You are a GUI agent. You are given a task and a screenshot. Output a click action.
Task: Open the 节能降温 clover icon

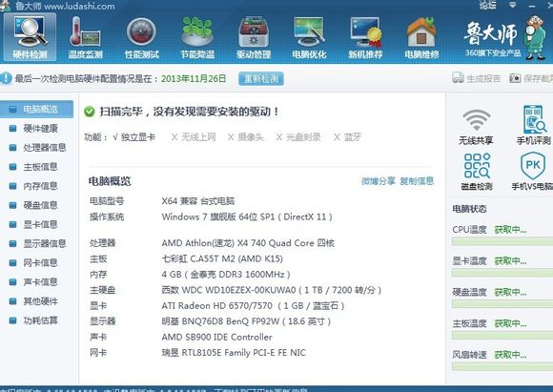pyautogui.click(x=197, y=38)
